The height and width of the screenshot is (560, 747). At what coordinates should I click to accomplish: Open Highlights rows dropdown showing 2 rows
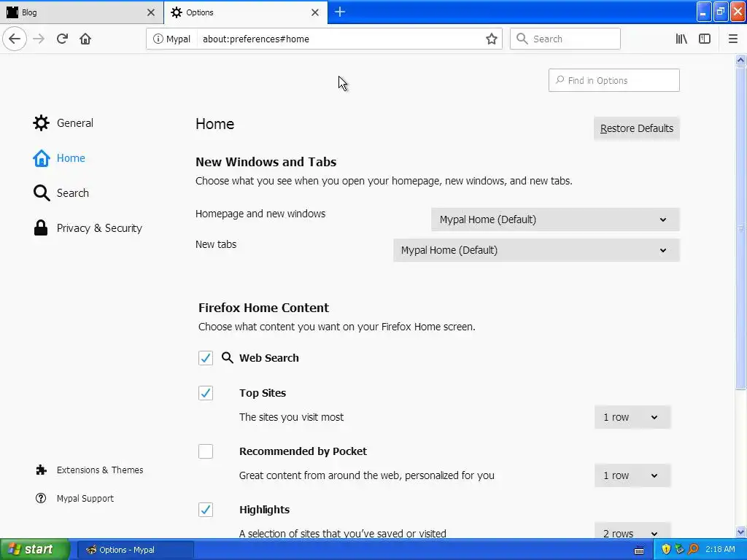(632, 532)
